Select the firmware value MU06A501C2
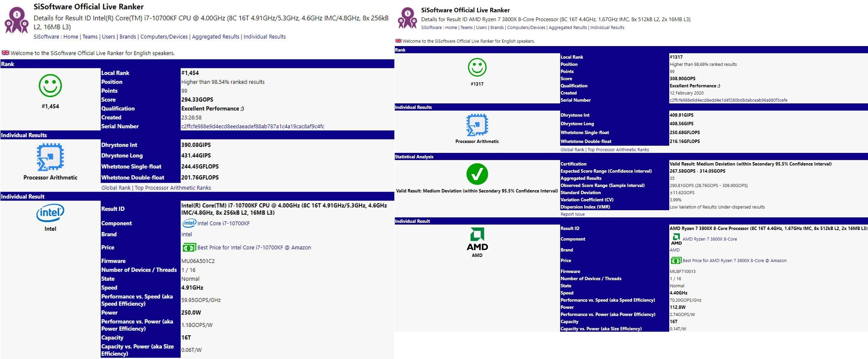This screenshot has height=359, width=868. tap(198, 261)
